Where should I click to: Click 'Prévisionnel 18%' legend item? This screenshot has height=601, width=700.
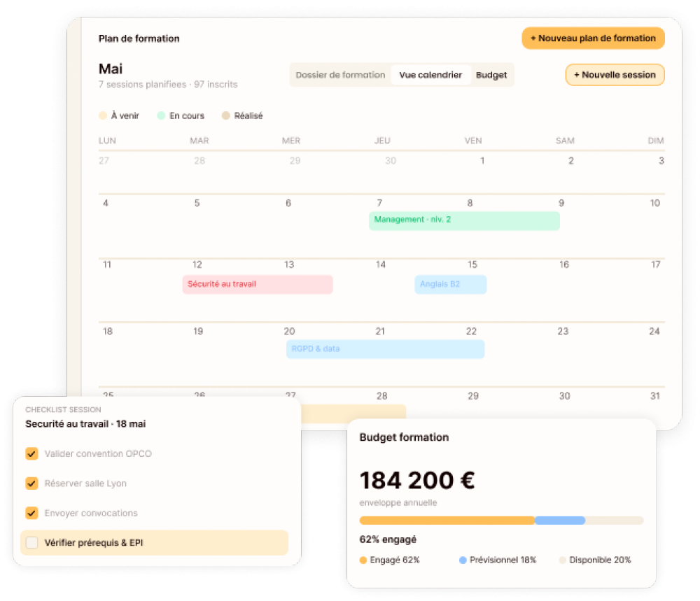pos(498,560)
